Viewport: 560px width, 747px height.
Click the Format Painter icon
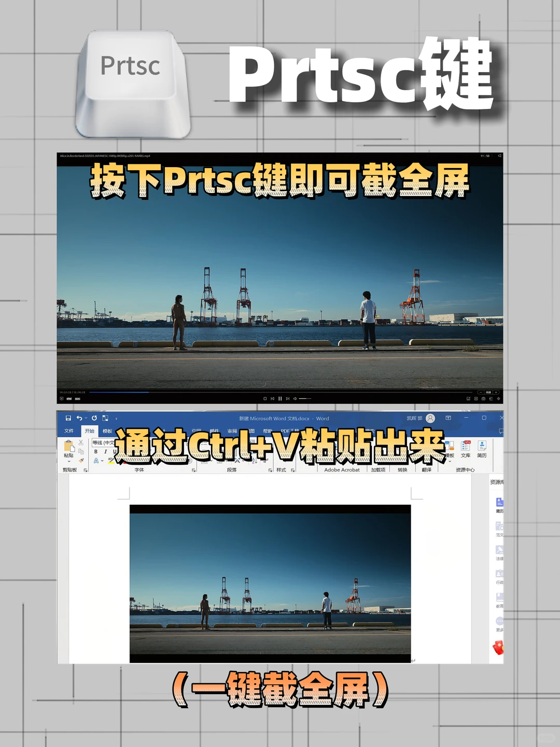80,461
